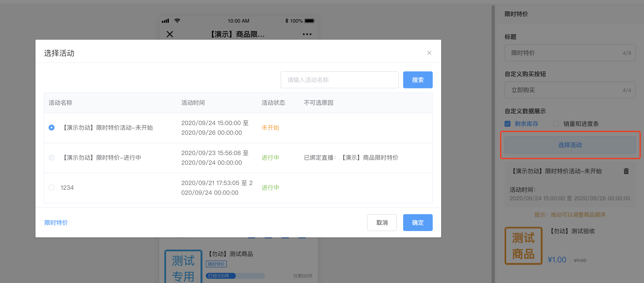Open the three-dot menu in the phone preview
Image resolution: width=644 pixels, height=283 pixels.
click(x=307, y=34)
